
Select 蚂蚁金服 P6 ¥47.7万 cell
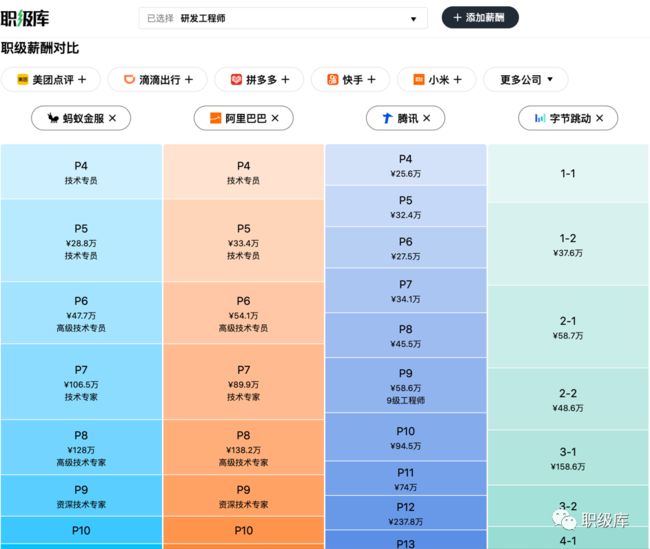click(x=81, y=313)
